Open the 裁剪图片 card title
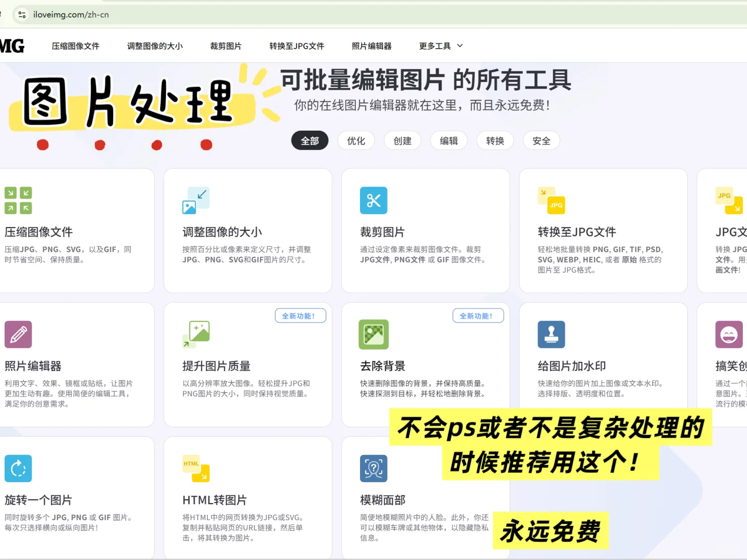The height and width of the screenshot is (560, 747). click(382, 232)
